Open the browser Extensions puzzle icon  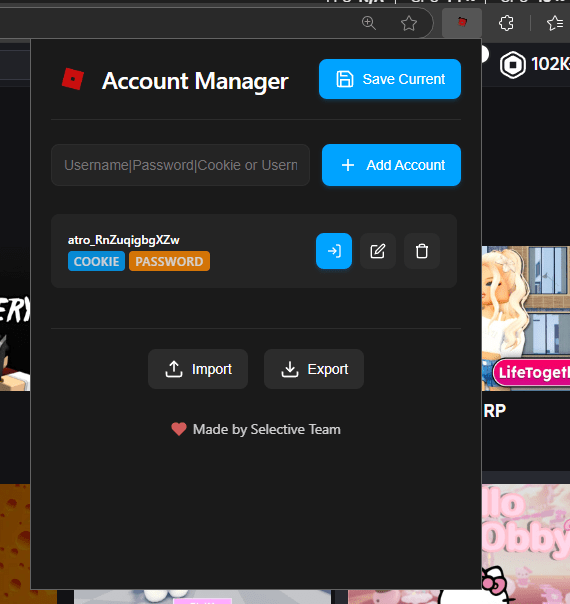506,23
